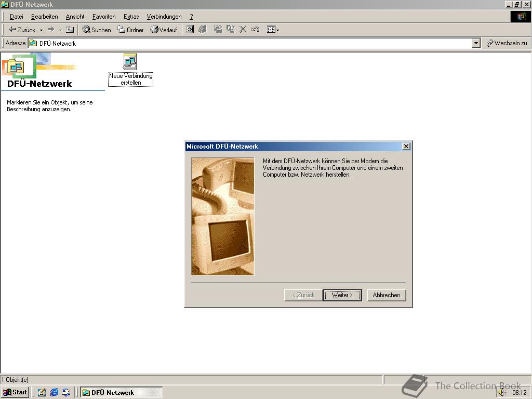
Task: Click the Move To toolbar icon
Action: (218, 30)
